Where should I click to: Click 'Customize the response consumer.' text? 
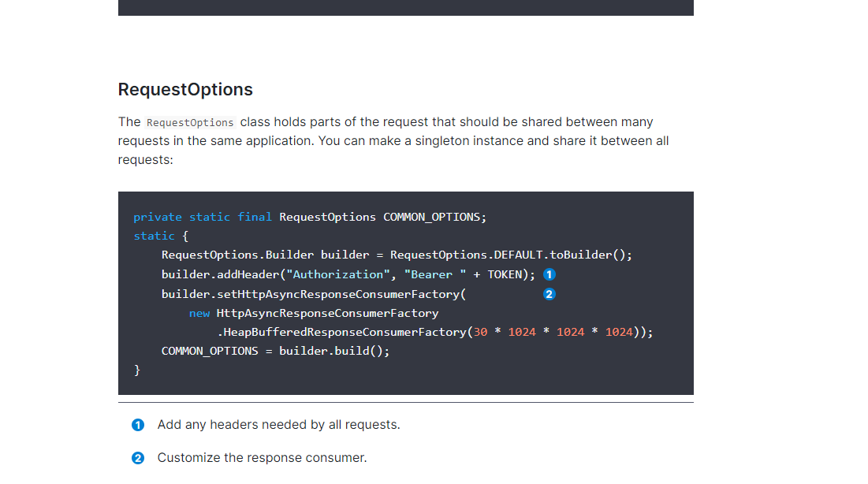[x=262, y=457]
